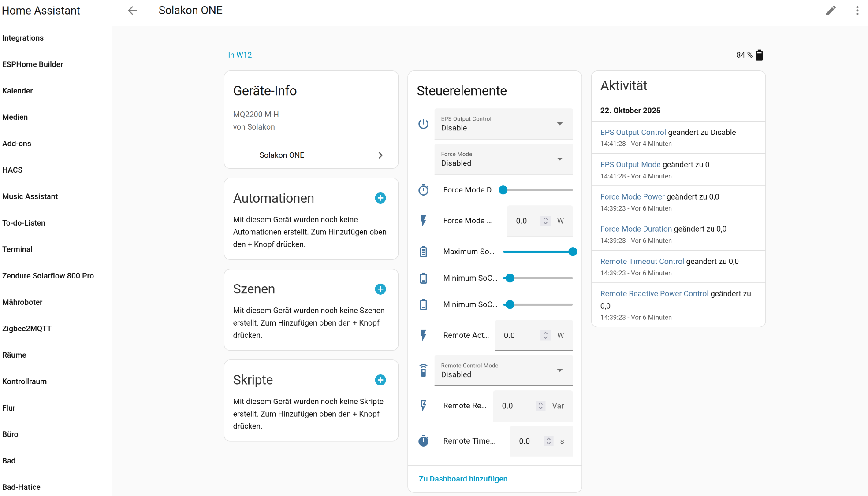
Task: Click the Maximum SoC slider handle
Action: 572,252
